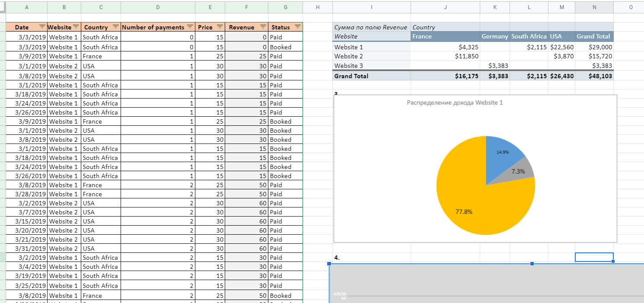Select the $16,175 total cell

[x=445, y=76]
